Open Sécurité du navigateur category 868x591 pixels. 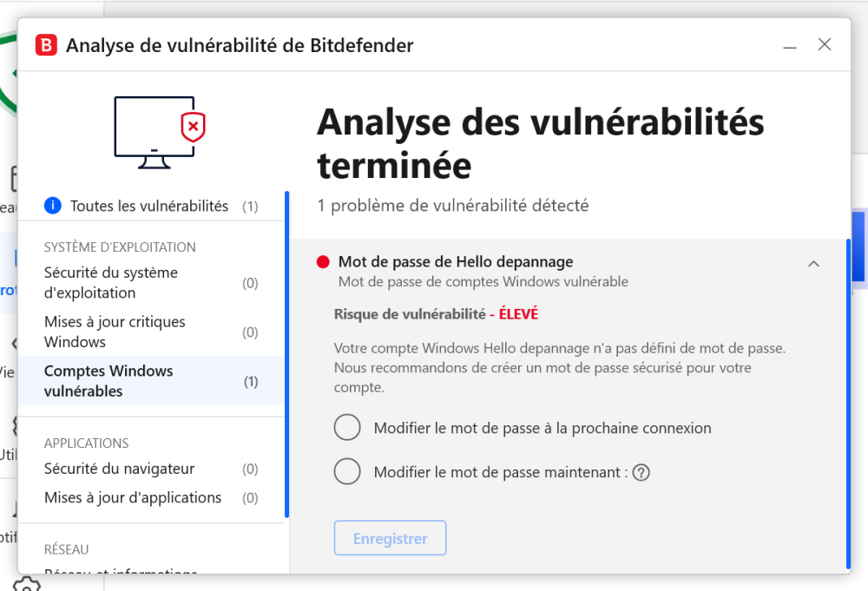[x=120, y=469]
